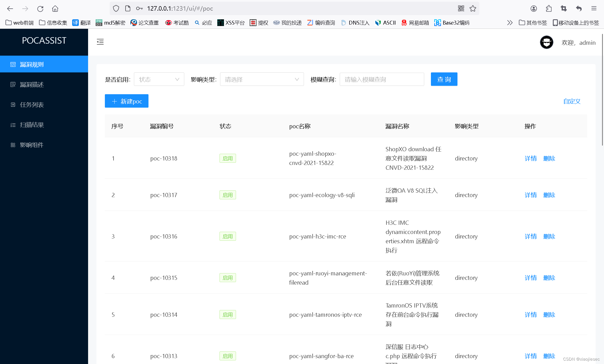This screenshot has width=604, height=364.
Task: Expand the 影响类型 select dropdown
Action: click(262, 79)
